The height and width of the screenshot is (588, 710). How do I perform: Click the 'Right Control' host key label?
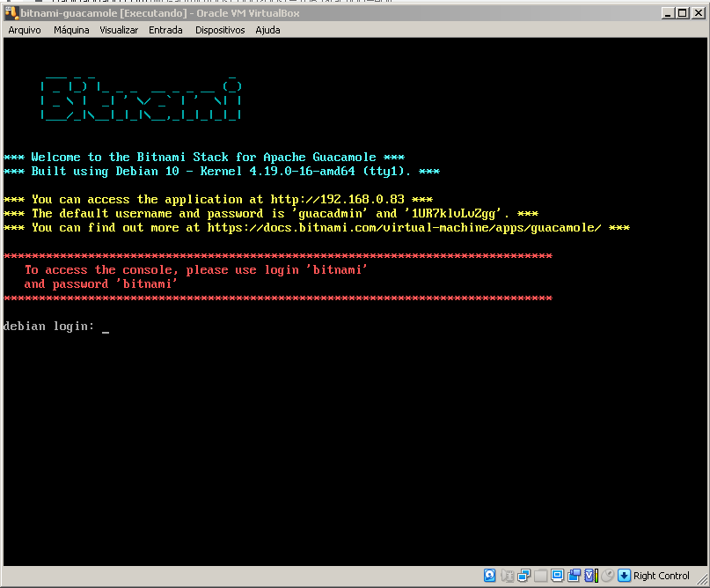point(661,576)
